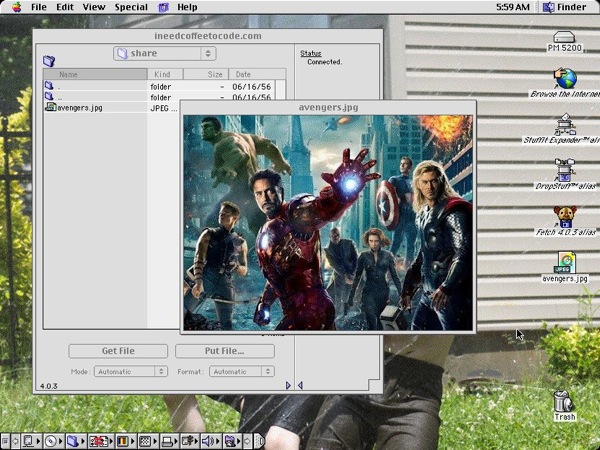The width and height of the screenshot is (600, 450).
Task: Click the 5:59 AM clock
Action: 513,7
